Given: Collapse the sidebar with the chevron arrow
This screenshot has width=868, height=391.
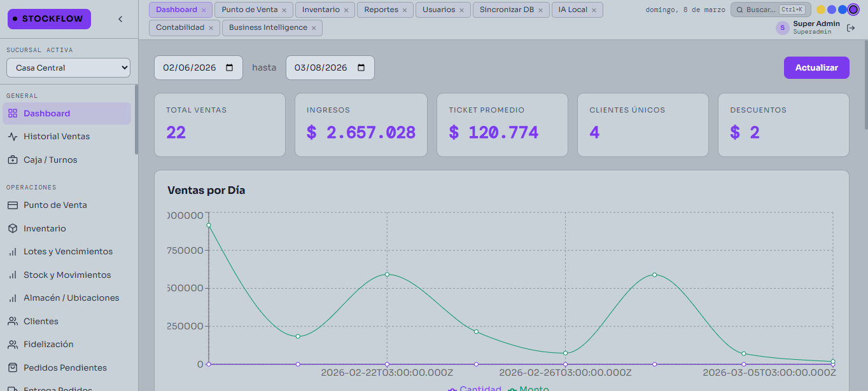Looking at the screenshot, I should point(120,19).
